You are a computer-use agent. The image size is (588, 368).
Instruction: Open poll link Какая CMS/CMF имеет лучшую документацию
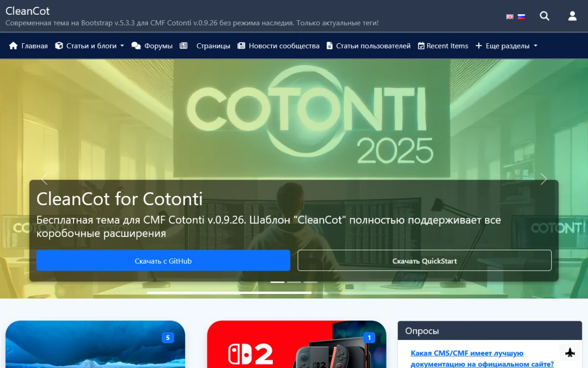[x=482, y=358]
